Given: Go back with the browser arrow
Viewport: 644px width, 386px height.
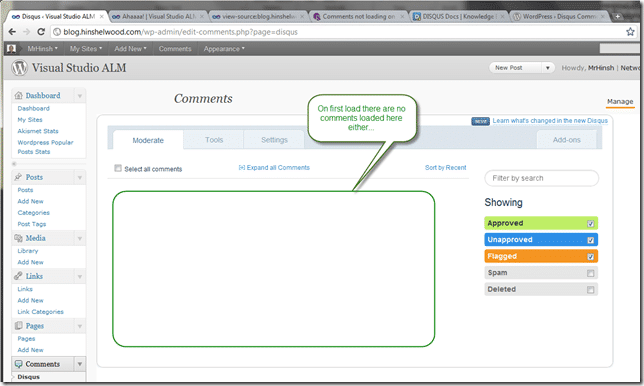Looking at the screenshot, I should tap(12, 32).
